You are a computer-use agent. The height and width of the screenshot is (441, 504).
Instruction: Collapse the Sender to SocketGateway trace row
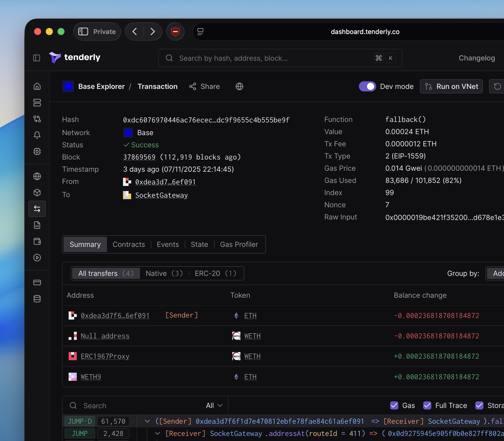147,421
